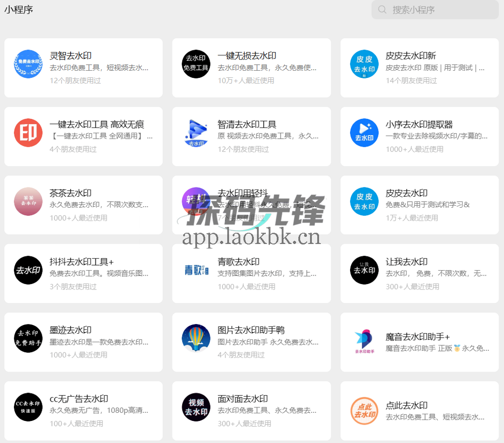Select the magnifier icon in the search bar
This screenshot has height=443, width=504.
[382, 9]
